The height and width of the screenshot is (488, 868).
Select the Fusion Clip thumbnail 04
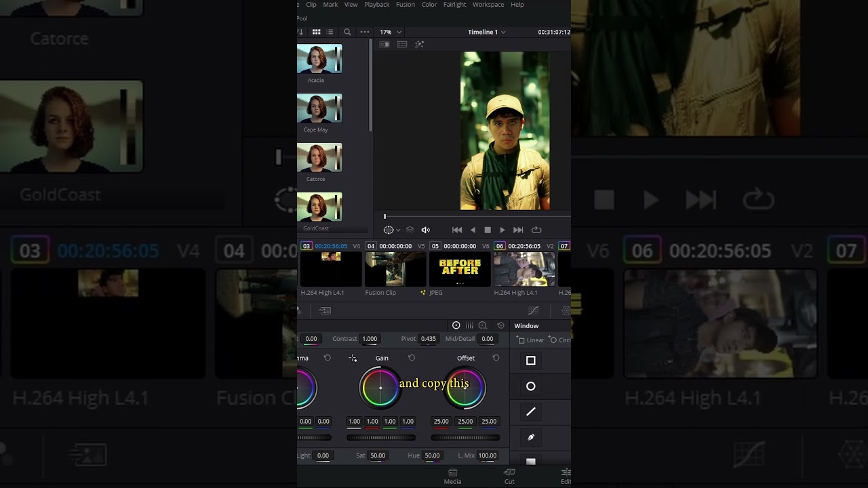click(395, 269)
